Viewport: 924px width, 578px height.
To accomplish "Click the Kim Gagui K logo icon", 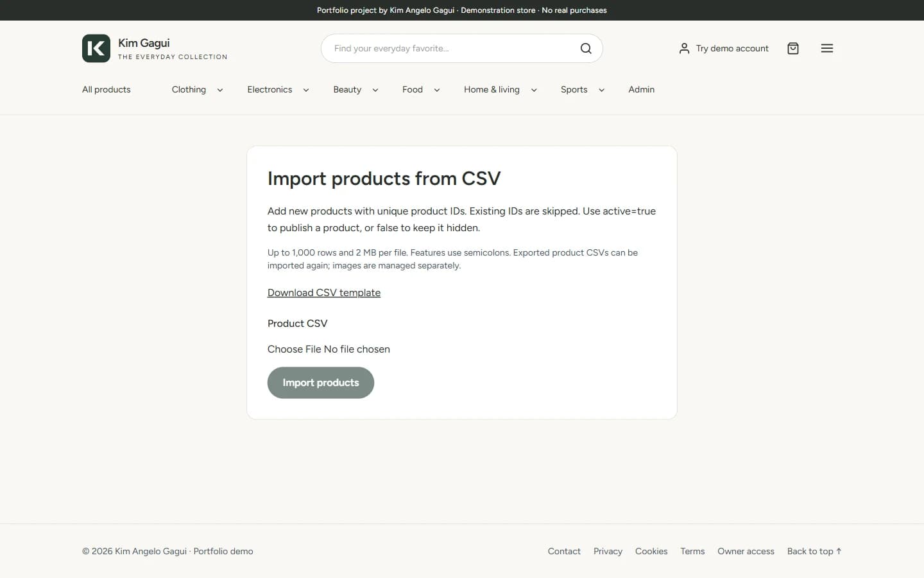I will (96, 48).
